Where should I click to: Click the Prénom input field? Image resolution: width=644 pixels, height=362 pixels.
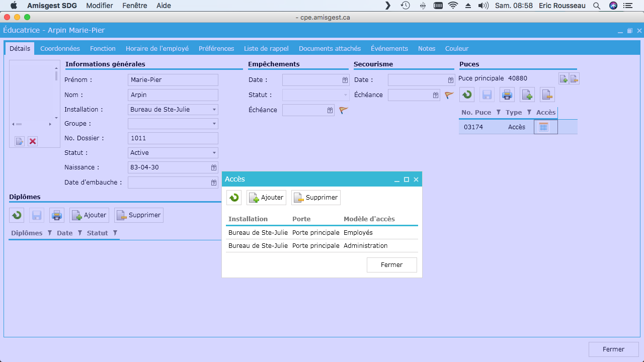173,80
